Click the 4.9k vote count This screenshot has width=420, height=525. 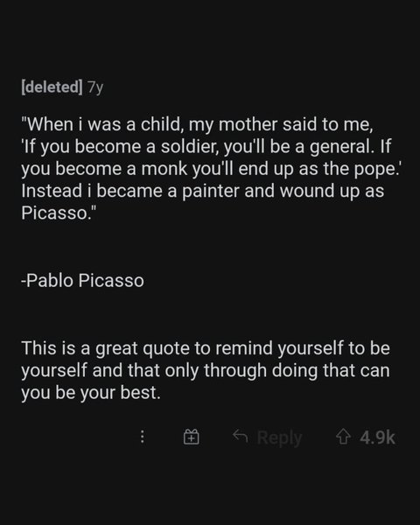[377, 437]
